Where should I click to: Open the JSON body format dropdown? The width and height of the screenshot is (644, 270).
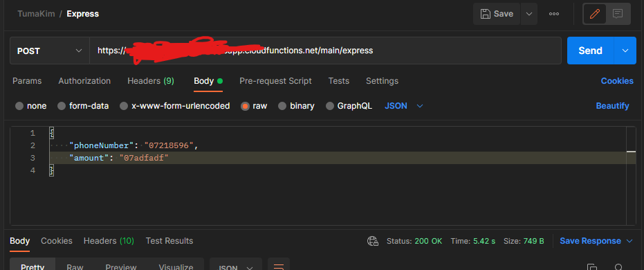tap(404, 106)
